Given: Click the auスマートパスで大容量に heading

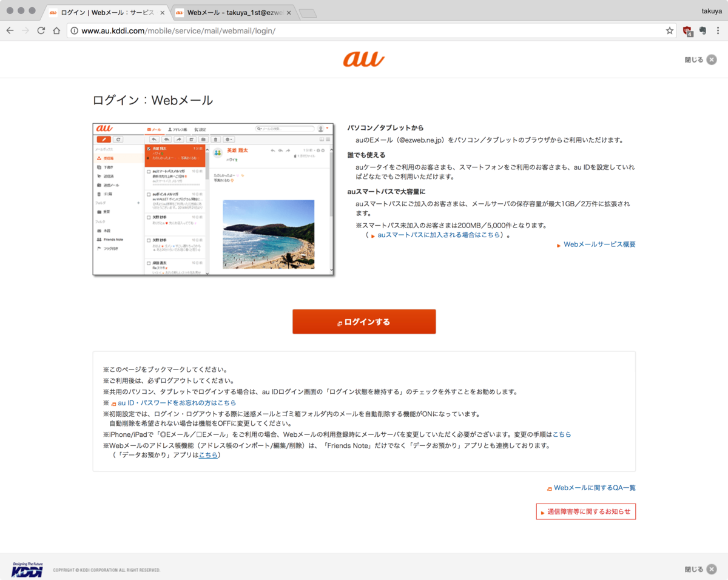Looking at the screenshot, I should pyautogui.click(x=386, y=192).
